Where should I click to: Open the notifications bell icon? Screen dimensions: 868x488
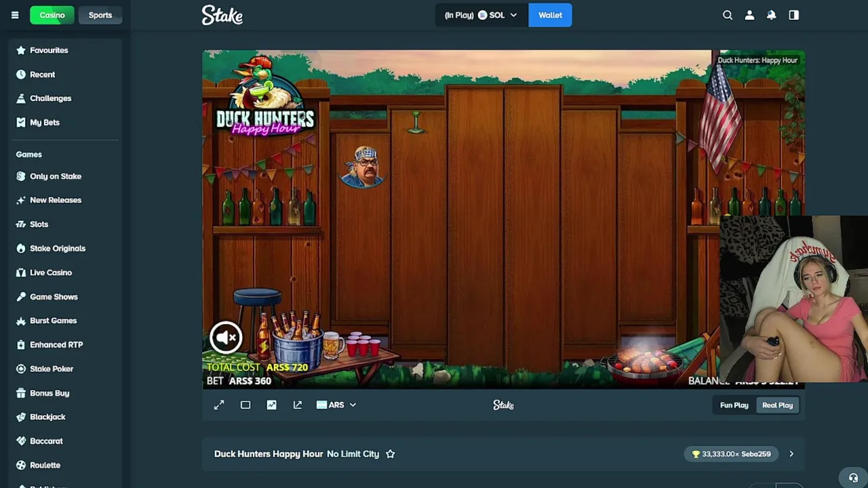(x=771, y=15)
